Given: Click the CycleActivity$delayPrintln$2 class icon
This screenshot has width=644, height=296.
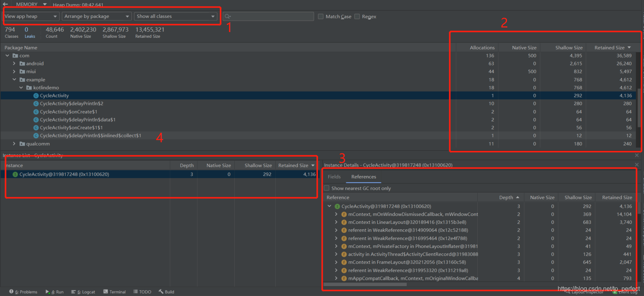Looking at the screenshot, I should (x=36, y=104).
